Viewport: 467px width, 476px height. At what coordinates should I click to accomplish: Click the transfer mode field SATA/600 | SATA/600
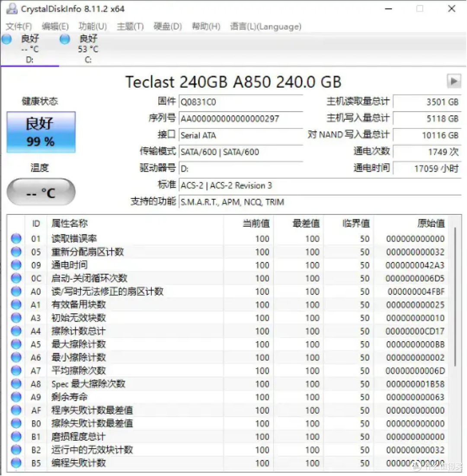point(241,152)
